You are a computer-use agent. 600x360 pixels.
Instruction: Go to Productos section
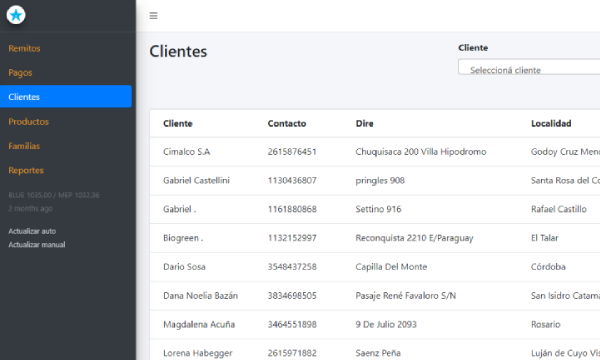pyautogui.click(x=29, y=122)
